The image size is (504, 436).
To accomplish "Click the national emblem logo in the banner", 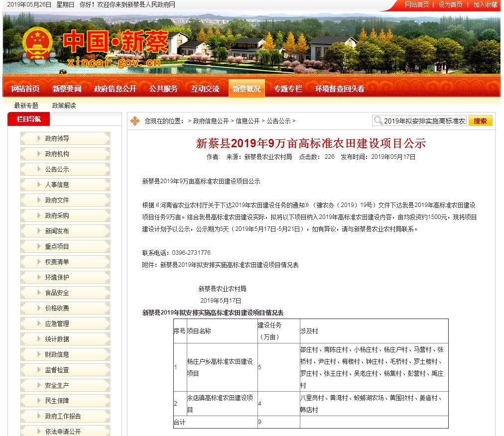I will pyautogui.click(x=37, y=44).
